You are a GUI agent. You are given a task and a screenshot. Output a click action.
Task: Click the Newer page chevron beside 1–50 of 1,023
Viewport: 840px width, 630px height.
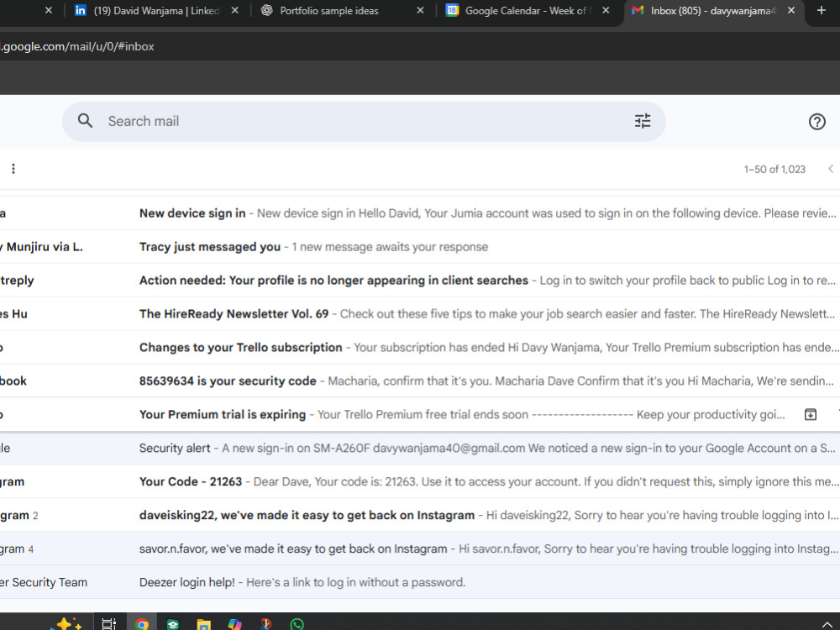(x=831, y=169)
